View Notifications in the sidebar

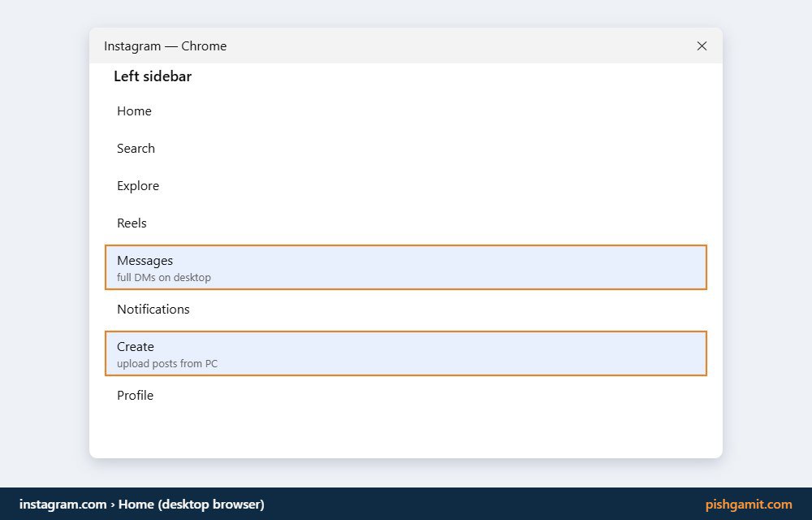pos(405,310)
